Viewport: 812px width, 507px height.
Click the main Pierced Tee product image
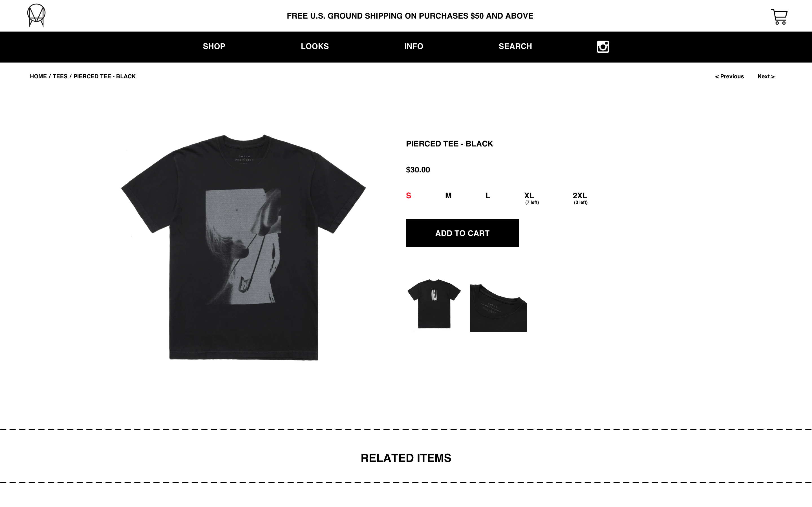click(x=243, y=248)
